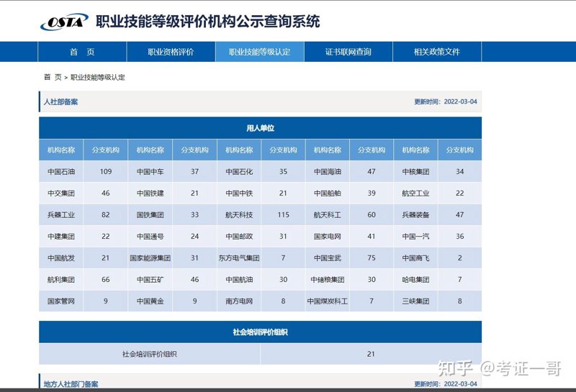This screenshot has height=392, width=576.
Task: Select the 中国航油 cell
Action: pyautogui.click(x=239, y=280)
